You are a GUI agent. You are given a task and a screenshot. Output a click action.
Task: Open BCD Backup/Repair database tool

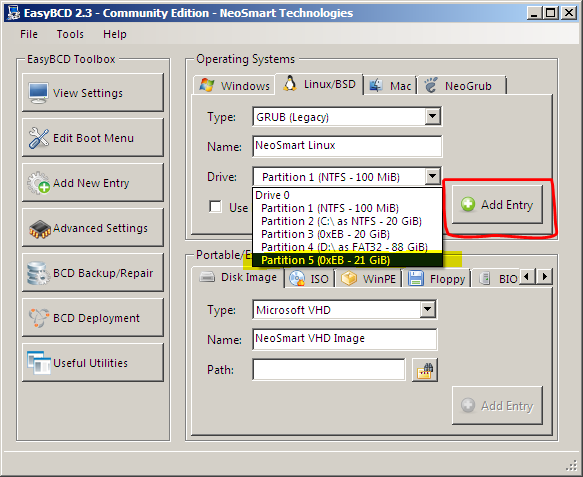point(93,273)
